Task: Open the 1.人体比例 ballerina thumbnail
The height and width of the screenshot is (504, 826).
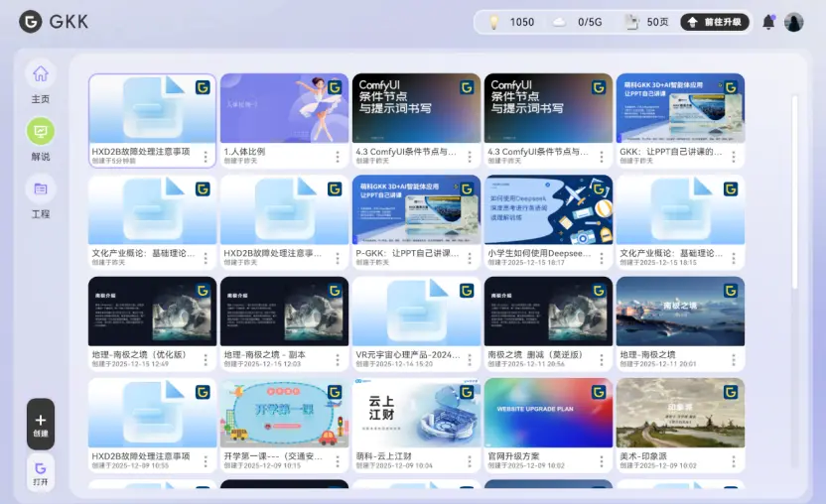Action: (x=284, y=108)
